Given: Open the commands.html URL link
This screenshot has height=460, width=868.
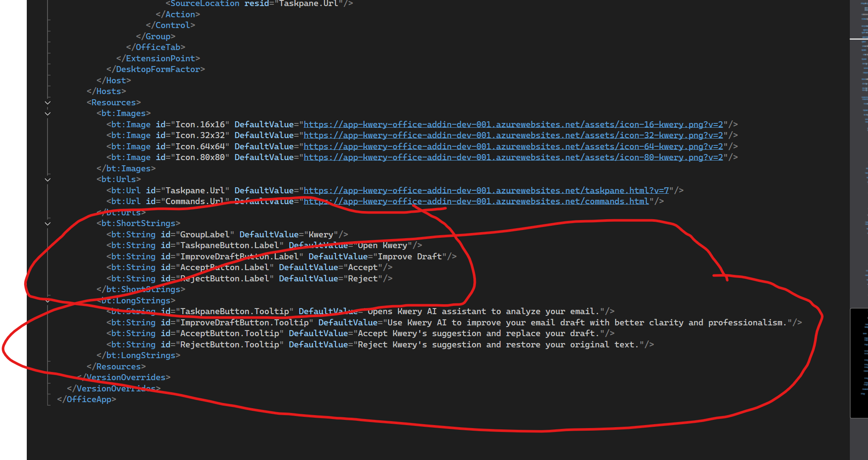Looking at the screenshot, I should [x=476, y=202].
